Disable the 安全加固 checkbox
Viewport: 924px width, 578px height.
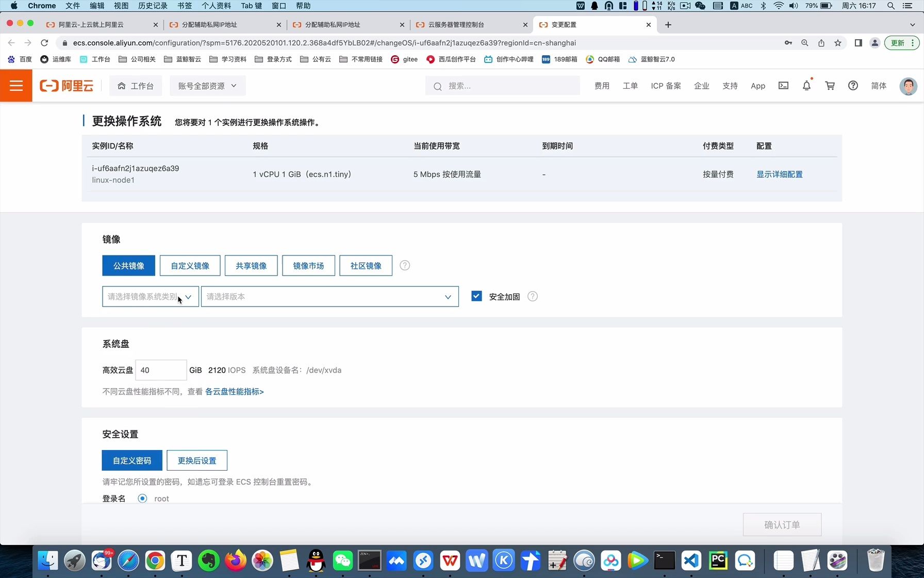[x=476, y=296]
